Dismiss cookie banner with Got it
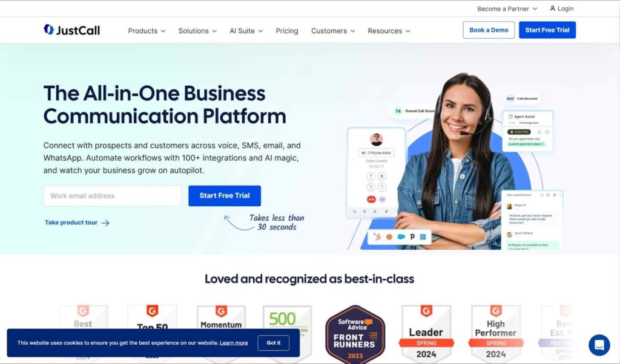620x364 pixels. click(x=273, y=343)
